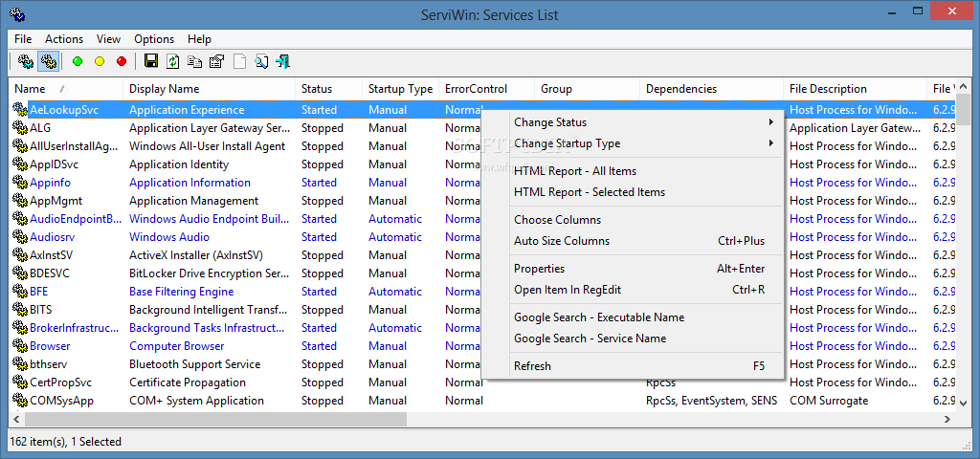
Task: Pick Properties in the context menu
Action: point(633,269)
